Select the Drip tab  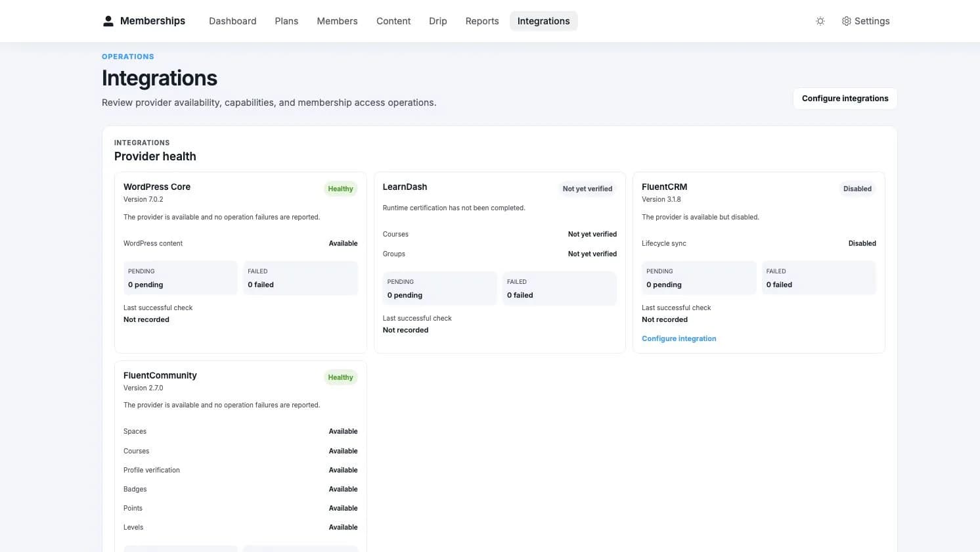pos(438,21)
